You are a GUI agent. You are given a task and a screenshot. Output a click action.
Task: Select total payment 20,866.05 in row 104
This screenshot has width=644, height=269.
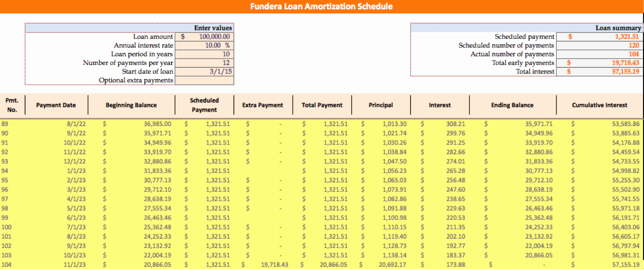[333, 264]
